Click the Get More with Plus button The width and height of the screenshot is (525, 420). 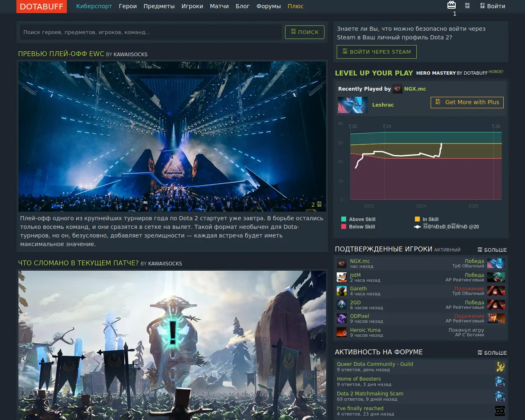(467, 103)
